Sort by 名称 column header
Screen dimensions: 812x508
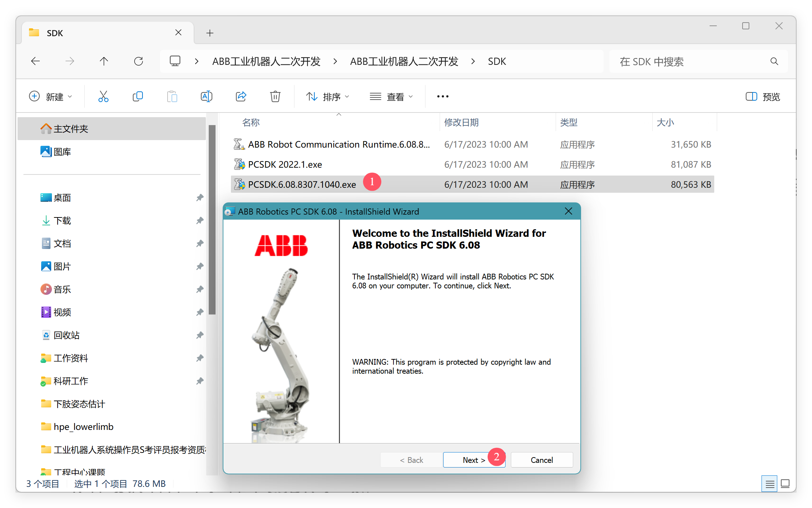(251, 123)
